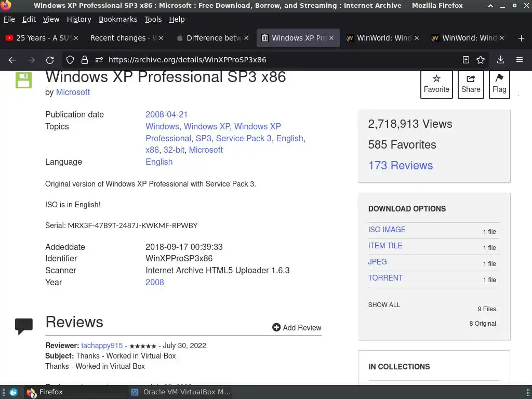Click the Firefox taskbar button
Screen dimensions: 532x399
76,392
